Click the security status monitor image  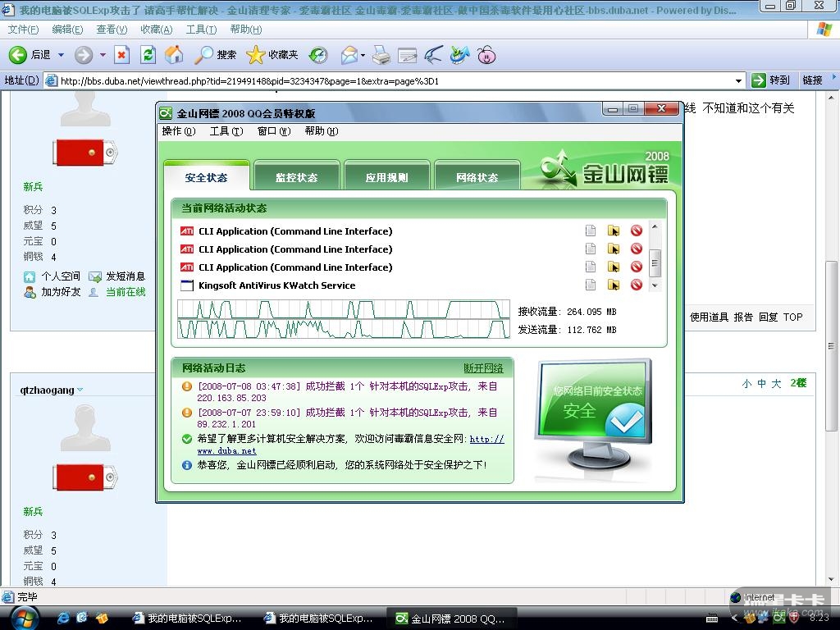coord(594,416)
